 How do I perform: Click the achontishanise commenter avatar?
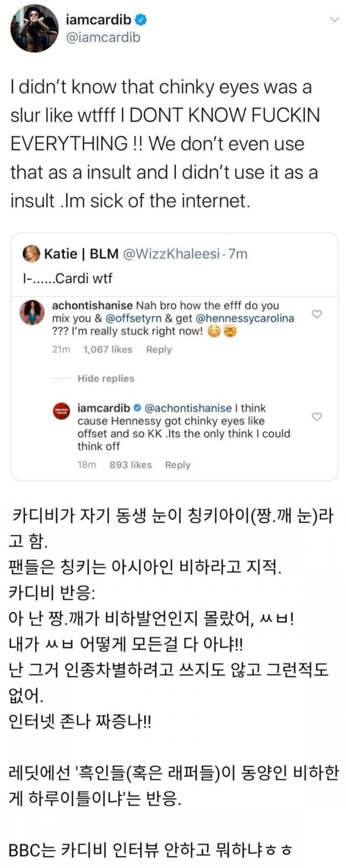pyautogui.click(x=32, y=312)
